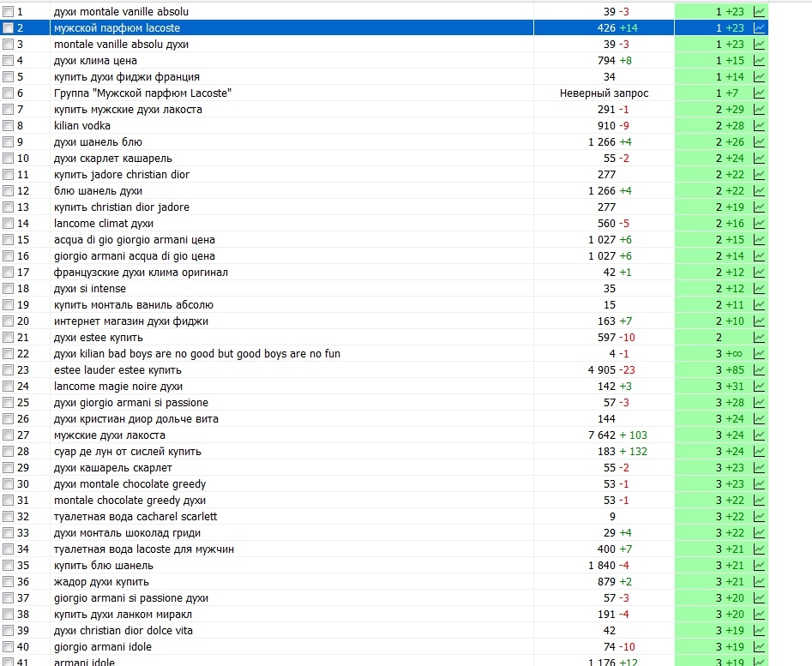View chart for 'estee lauder estee купить'
Image resolution: width=812 pixels, height=666 pixels.
[x=759, y=370]
